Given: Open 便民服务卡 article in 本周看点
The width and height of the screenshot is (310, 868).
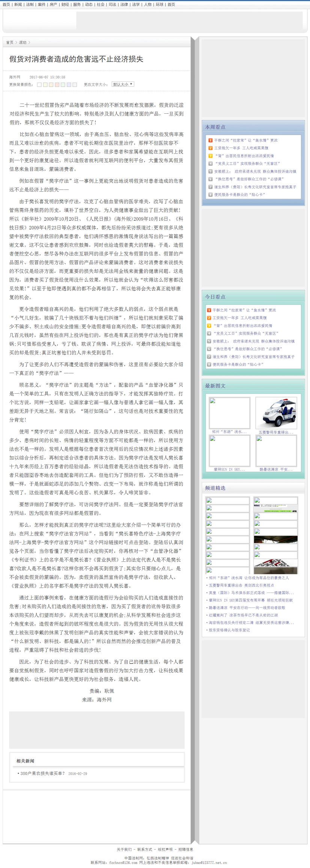Looking at the screenshot, I should point(240,195).
